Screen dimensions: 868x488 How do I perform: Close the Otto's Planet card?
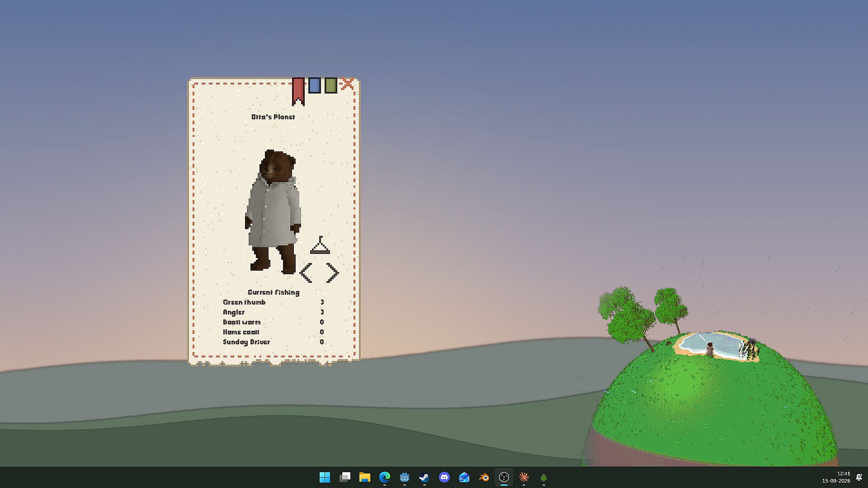pyautogui.click(x=348, y=84)
